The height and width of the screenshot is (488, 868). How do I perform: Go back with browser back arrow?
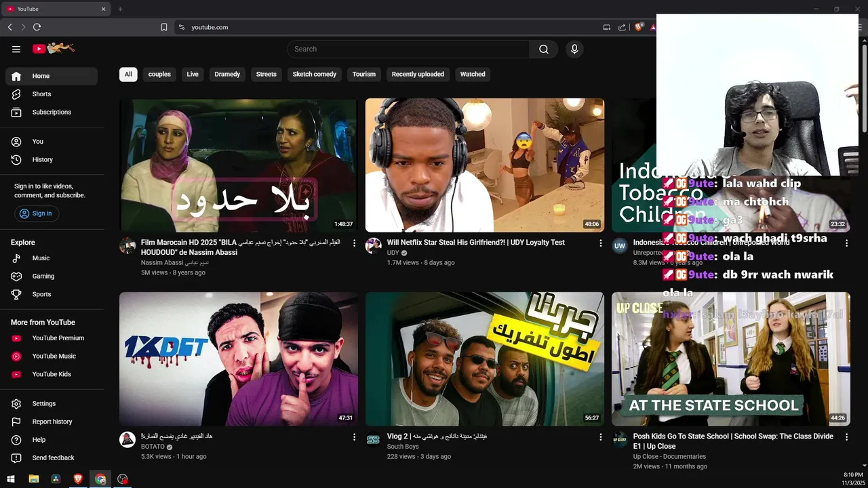[x=9, y=27]
